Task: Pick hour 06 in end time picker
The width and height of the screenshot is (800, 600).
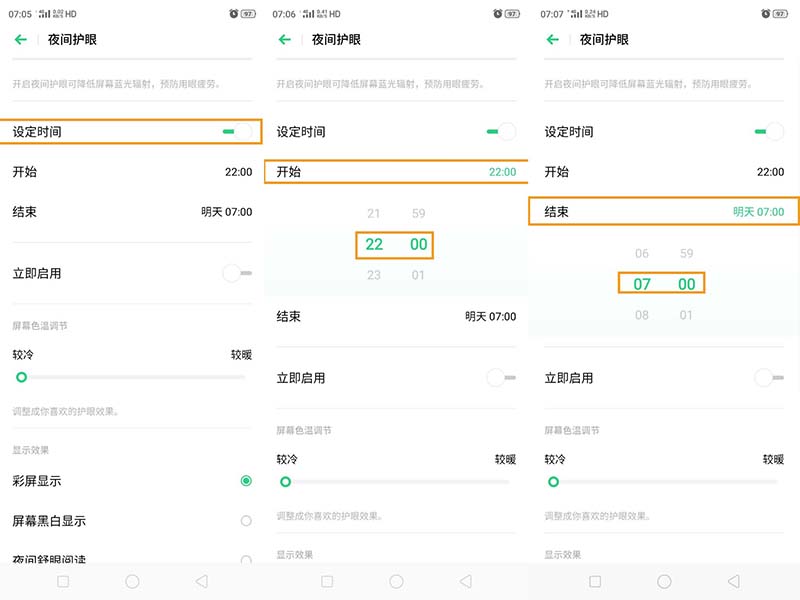Action: click(x=642, y=253)
